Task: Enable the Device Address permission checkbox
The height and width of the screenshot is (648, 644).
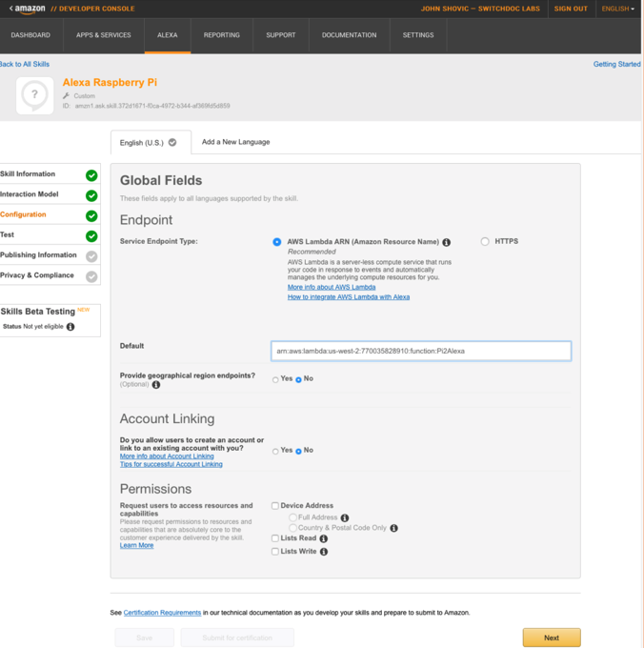Action: (275, 506)
